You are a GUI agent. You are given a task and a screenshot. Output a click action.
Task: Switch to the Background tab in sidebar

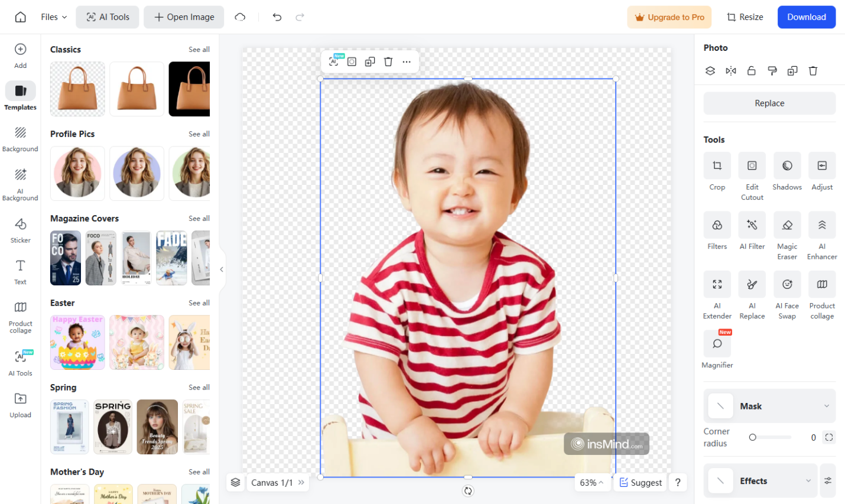[20, 139]
